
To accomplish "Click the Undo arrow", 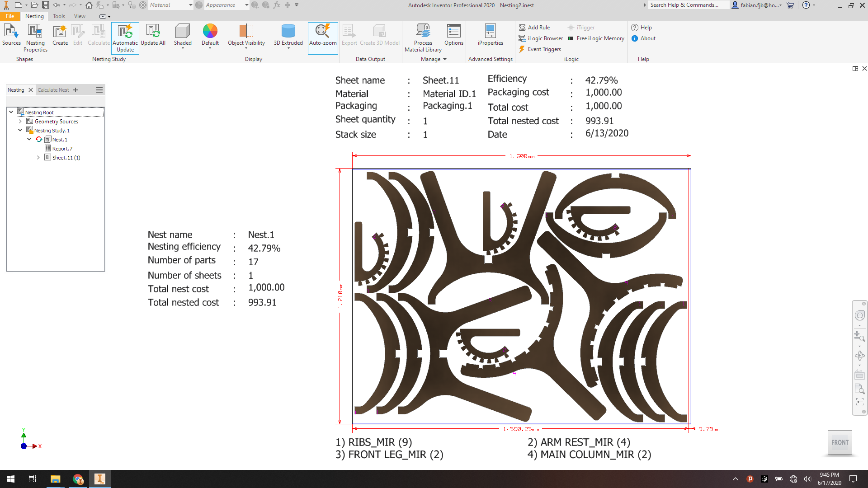I will pos(57,5).
